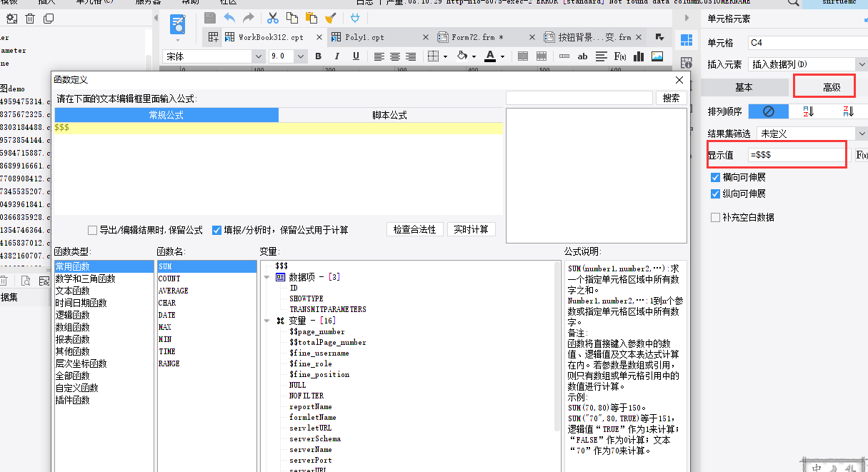Open the 9.0 font size dropdown
The image size is (868, 472).
coord(300,56)
